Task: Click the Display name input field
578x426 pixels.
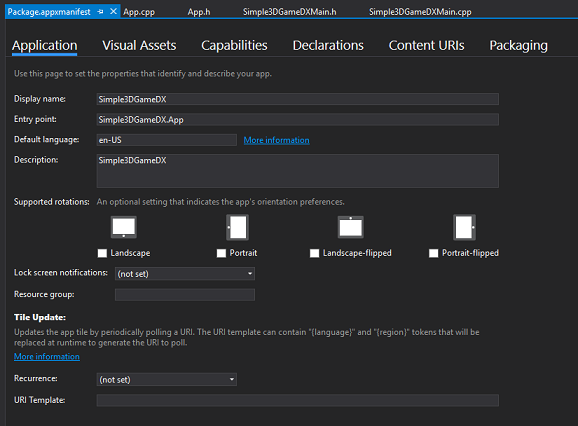Action: pos(297,99)
